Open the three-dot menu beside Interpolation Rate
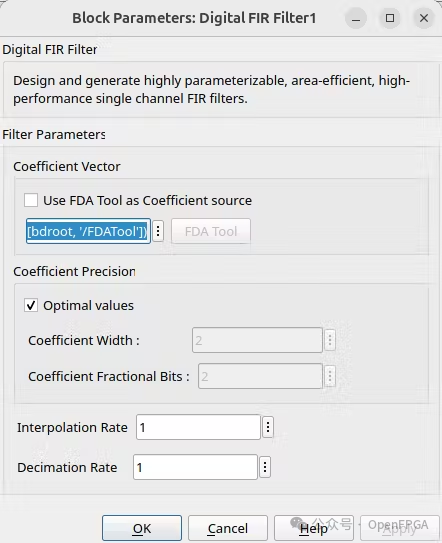Image resolution: width=442 pixels, height=543 pixels. point(268,427)
